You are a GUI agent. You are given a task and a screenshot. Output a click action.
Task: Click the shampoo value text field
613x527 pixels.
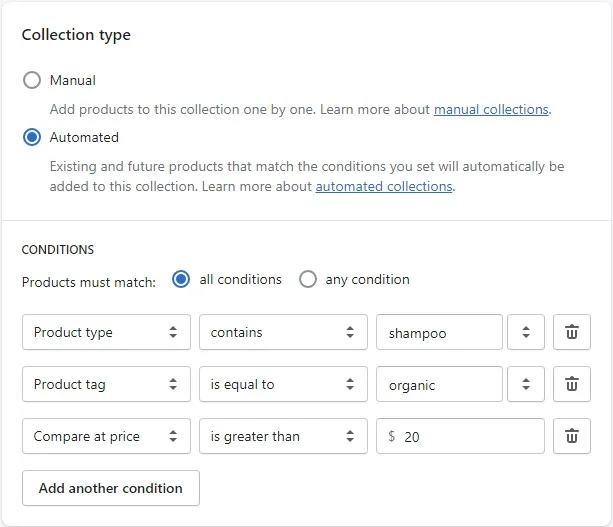pos(439,332)
